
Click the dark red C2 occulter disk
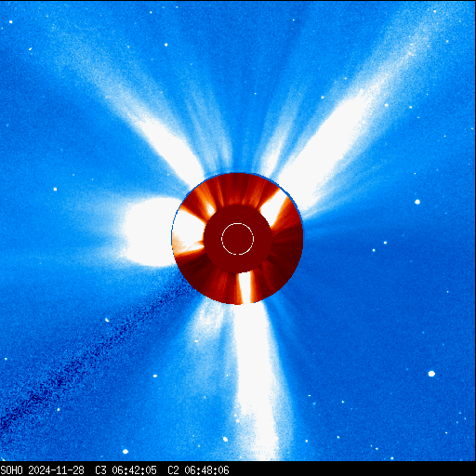click(x=238, y=239)
